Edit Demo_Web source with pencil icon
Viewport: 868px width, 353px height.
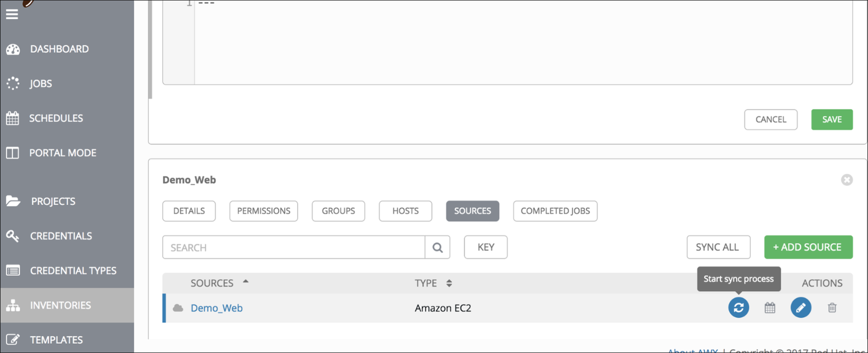[801, 307]
